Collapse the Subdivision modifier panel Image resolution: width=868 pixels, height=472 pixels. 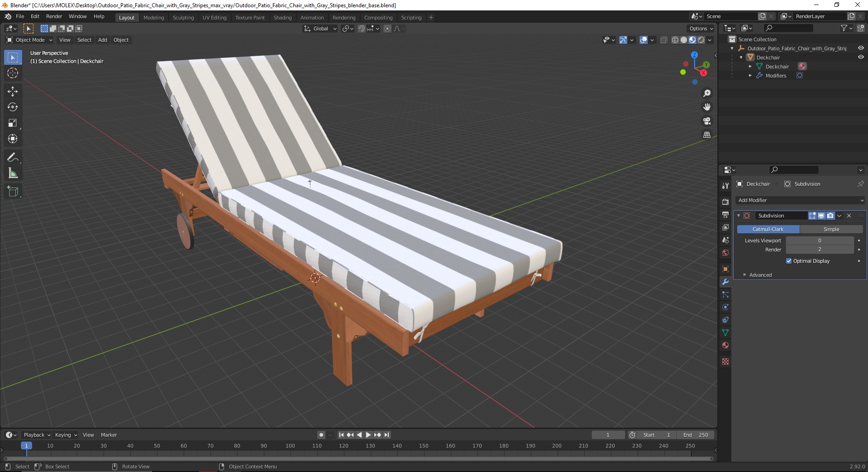coord(739,216)
